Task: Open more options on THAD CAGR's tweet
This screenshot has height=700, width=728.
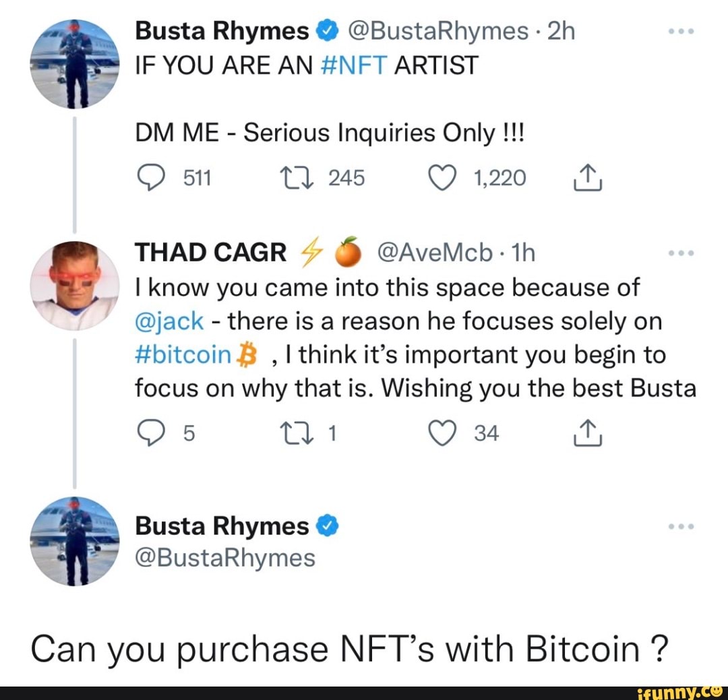Action: (x=682, y=252)
